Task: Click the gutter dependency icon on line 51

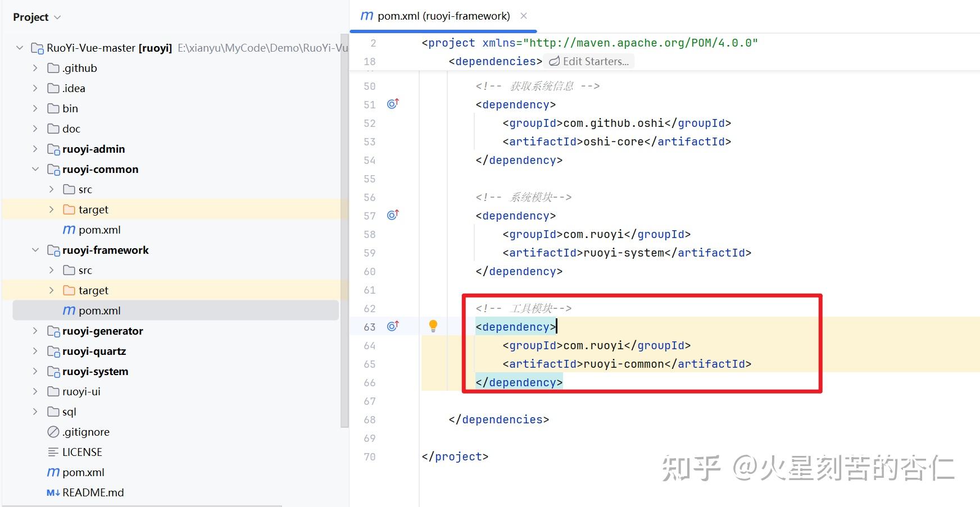Action: [393, 104]
